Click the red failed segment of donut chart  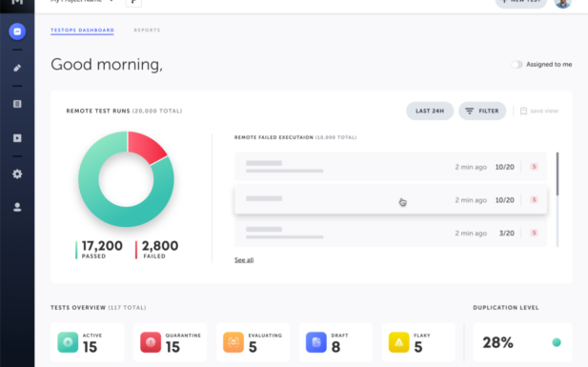pos(146,147)
